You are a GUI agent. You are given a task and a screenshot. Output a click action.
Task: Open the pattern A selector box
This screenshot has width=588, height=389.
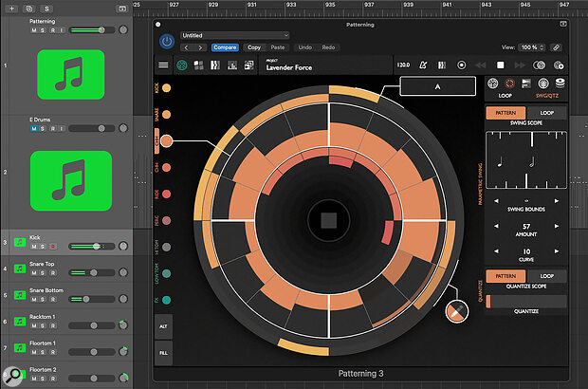pyautogui.click(x=438, y=86)
